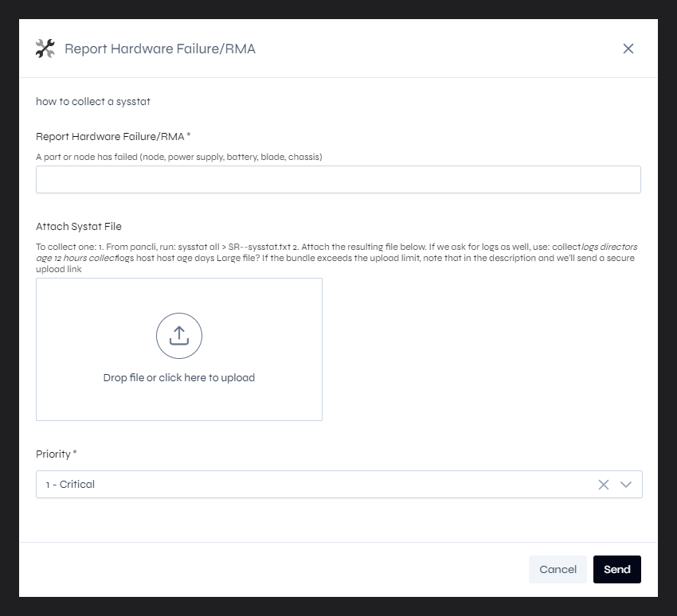
Task: Click the 'Priority *' field label
Action: coord(56,454)
